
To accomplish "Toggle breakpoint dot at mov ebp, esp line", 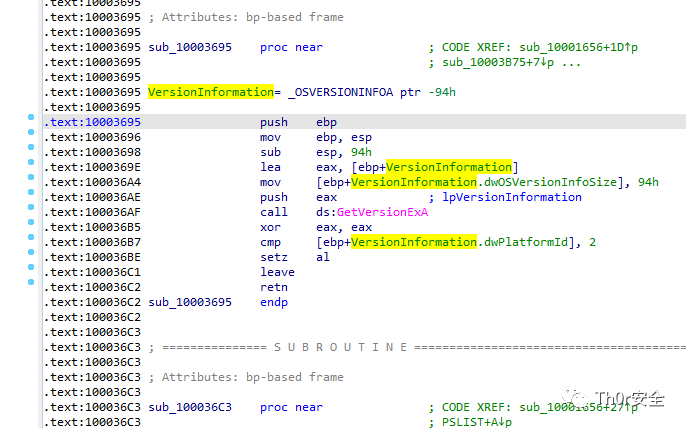I will (x=31, y=132).
